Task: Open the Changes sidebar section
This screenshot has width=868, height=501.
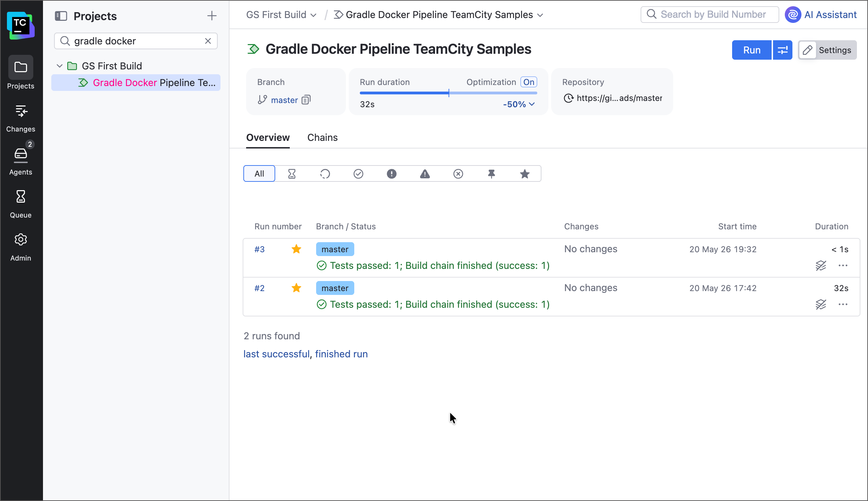Action: [x=21, y=119]
